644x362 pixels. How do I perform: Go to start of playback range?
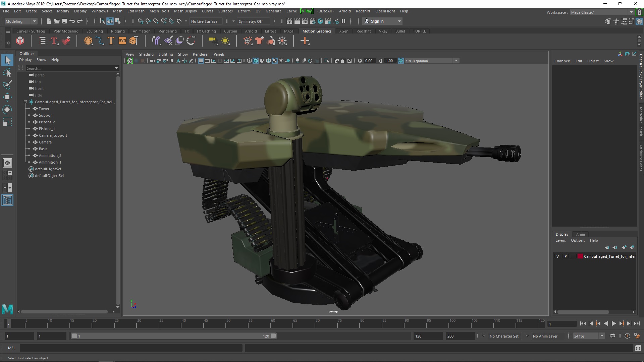583,323
